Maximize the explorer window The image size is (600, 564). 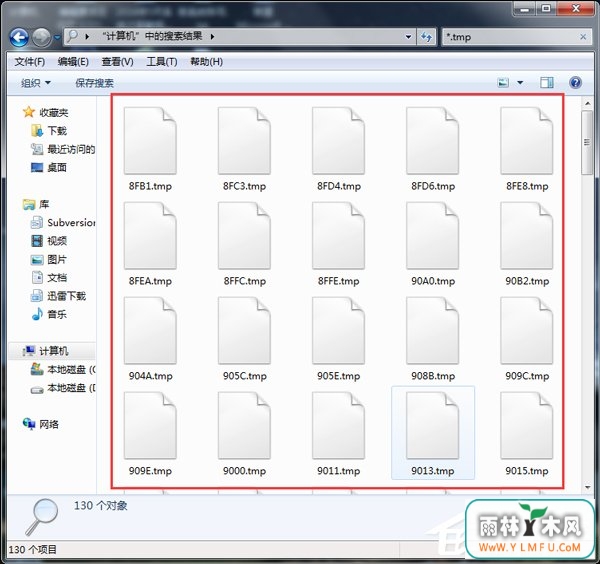546,8
